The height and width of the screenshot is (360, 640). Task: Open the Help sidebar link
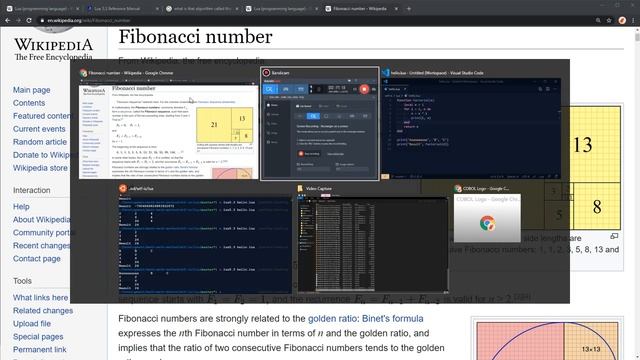tap(21, 207)
